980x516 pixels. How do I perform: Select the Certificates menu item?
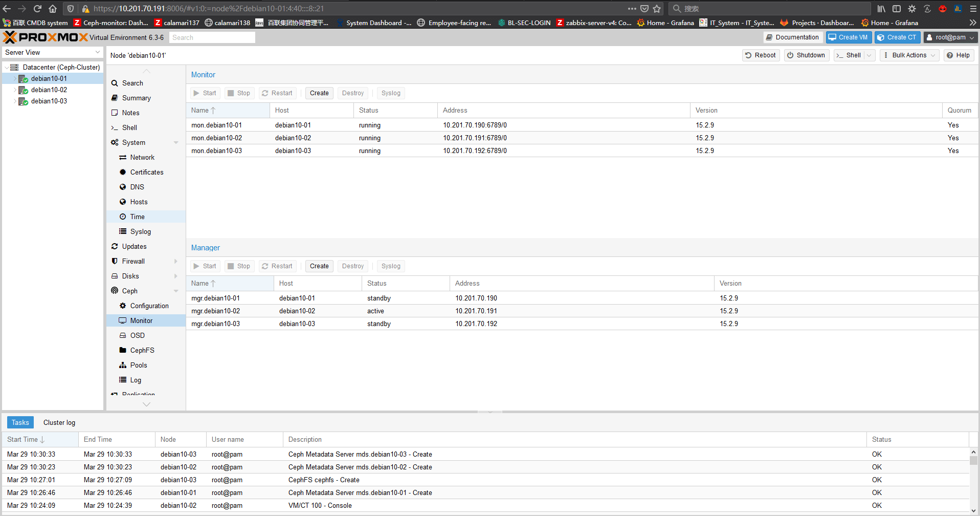tap(147, 172)
